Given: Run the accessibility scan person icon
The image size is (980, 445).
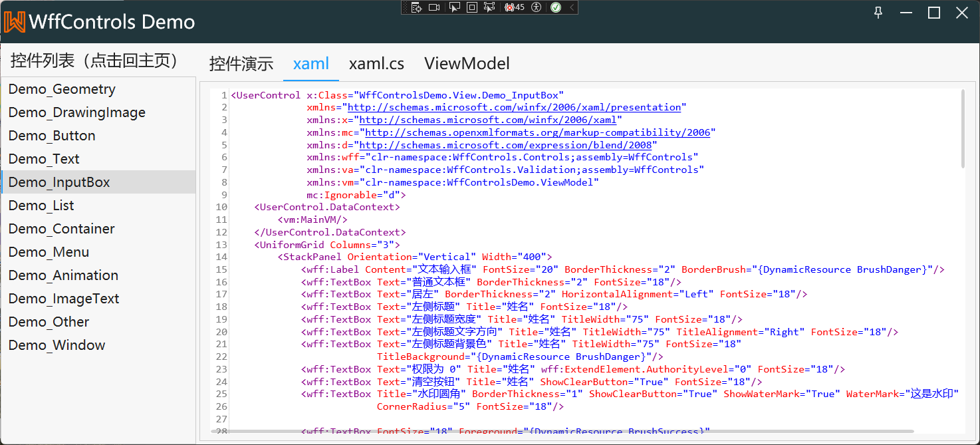Looking at the screenshot, I should click(x=537, y=7).
